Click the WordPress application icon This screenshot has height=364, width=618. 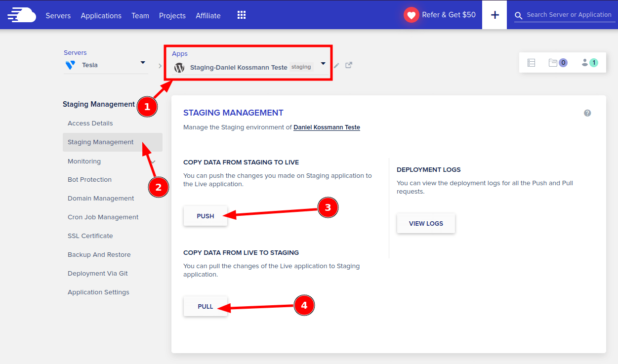coord(179,67)
